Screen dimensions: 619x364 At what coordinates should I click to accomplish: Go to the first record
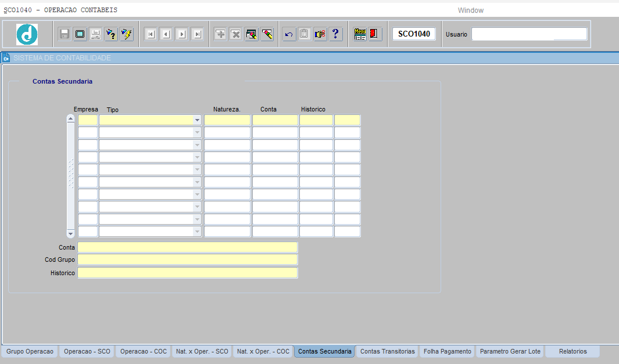(151, 34)
